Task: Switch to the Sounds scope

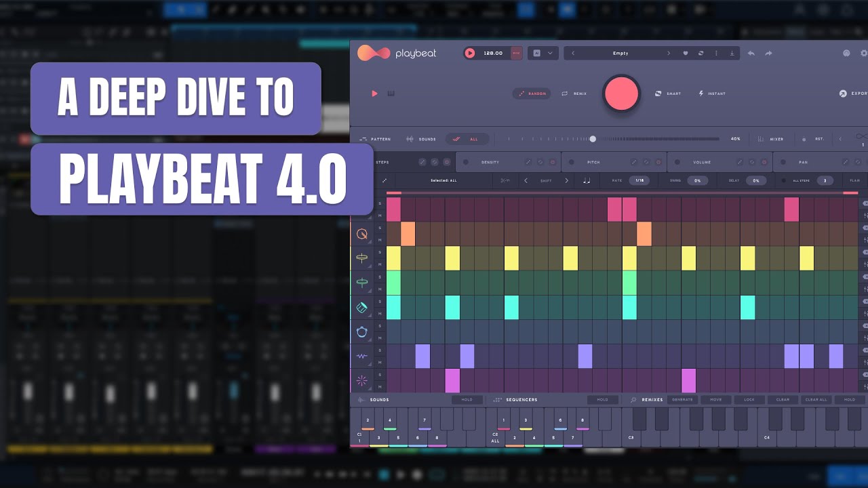Action: click(421, 139)
